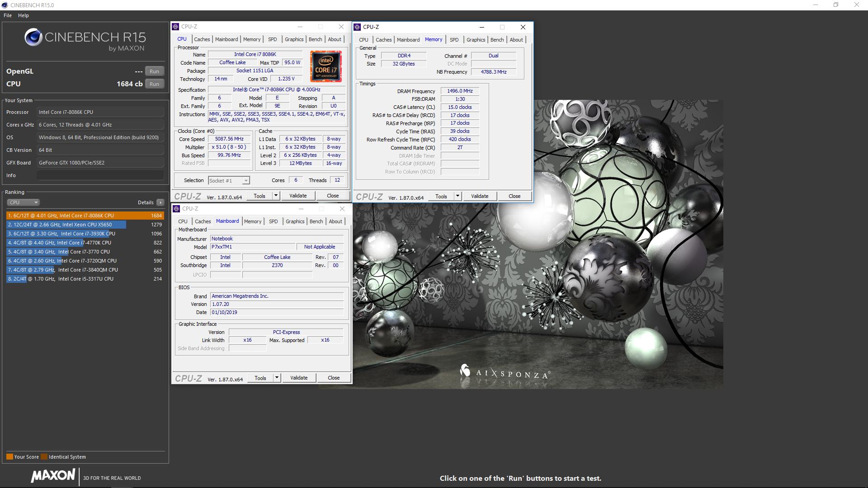Click the NB Frequency value 4788.3 MHz
This screenshot has height=488, width=868.
493,72
